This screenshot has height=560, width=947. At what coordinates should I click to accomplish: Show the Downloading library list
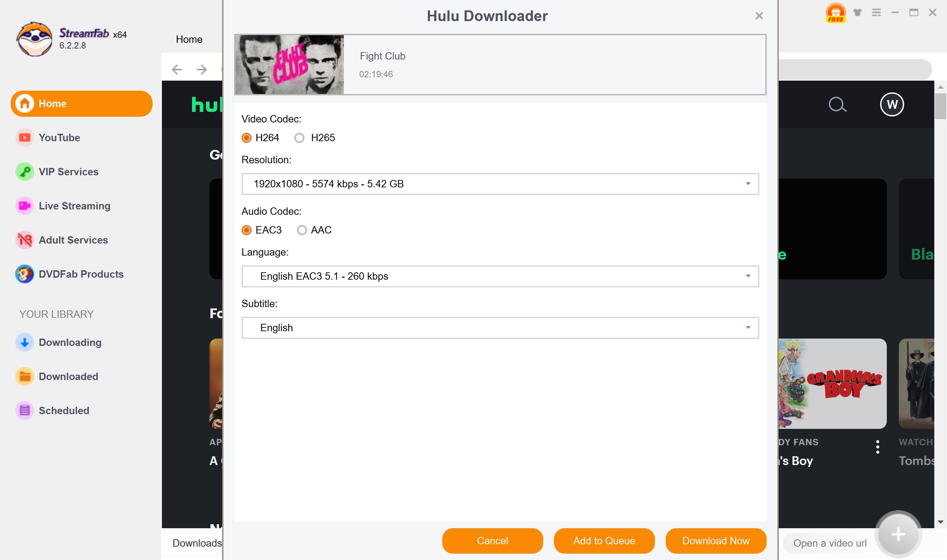(x=70, y=342)
